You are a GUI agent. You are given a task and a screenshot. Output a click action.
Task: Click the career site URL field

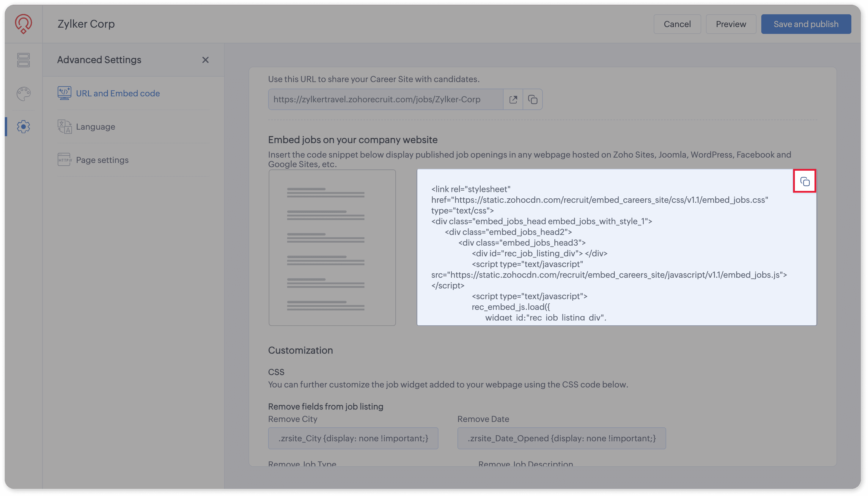point(385,100)
